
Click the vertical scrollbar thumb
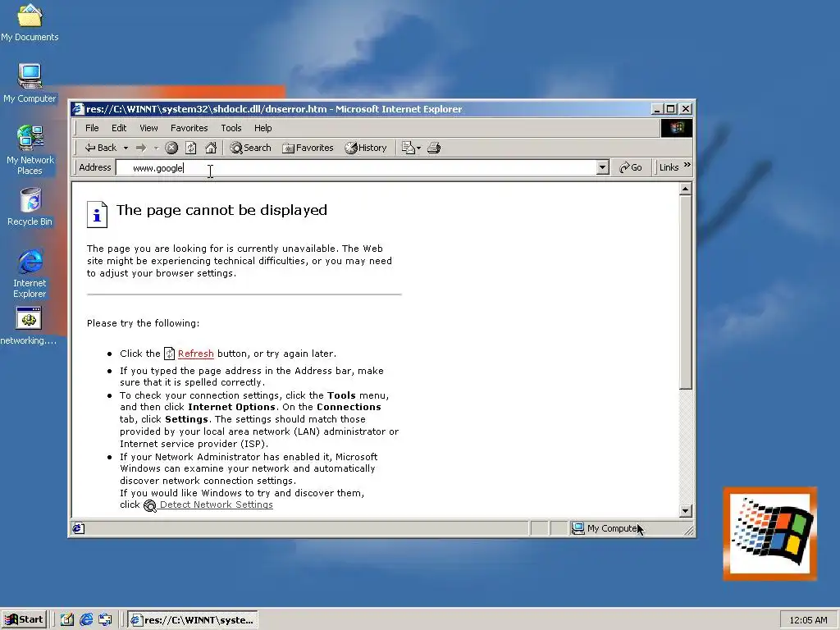pyautogui.click(x=685, y=293)
